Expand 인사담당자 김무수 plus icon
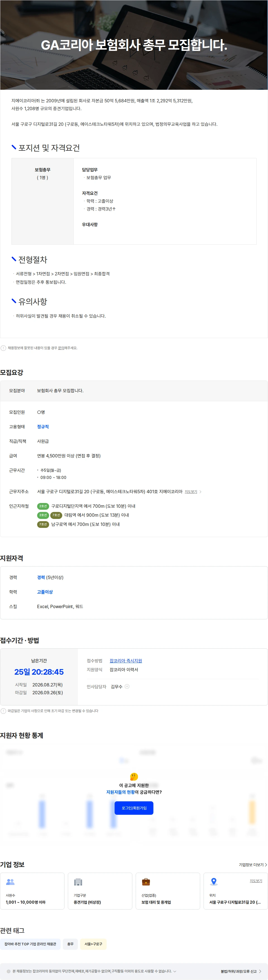The height and width of the screenshot is (980, 268). tap(127, 687)
